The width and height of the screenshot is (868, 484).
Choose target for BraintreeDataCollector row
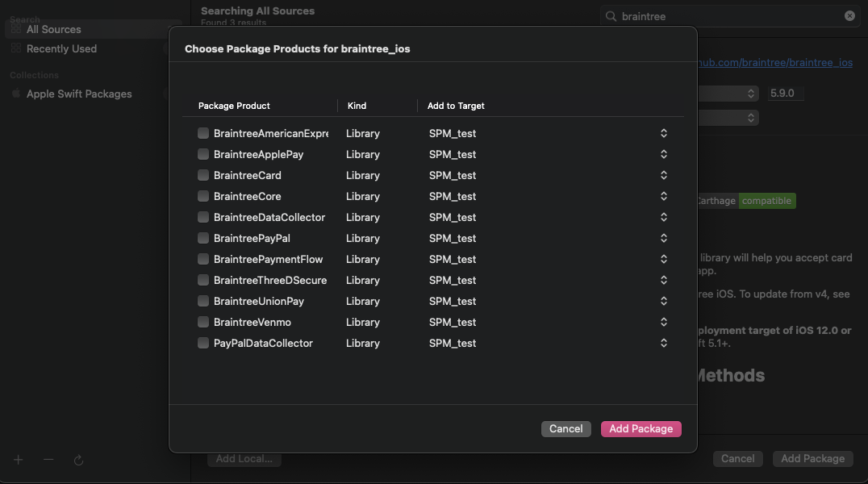pyautogui.click(x=664, y=218)
